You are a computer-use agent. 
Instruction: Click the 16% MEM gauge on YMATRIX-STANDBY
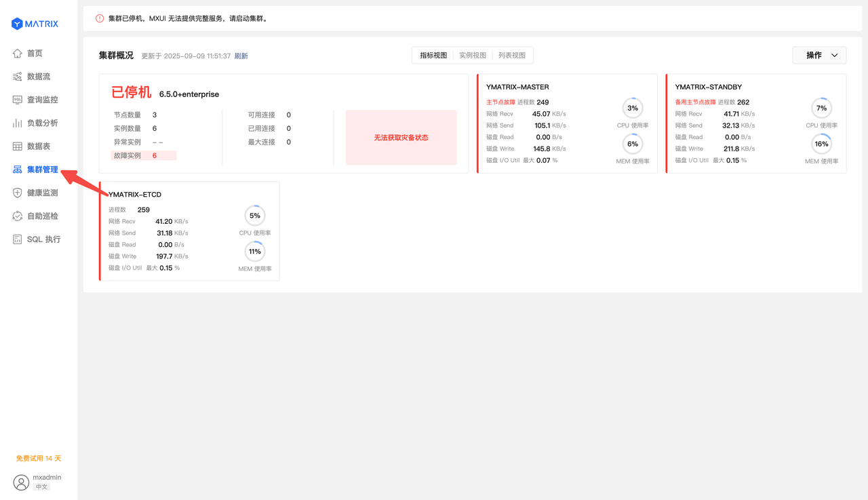pos(822,144)
